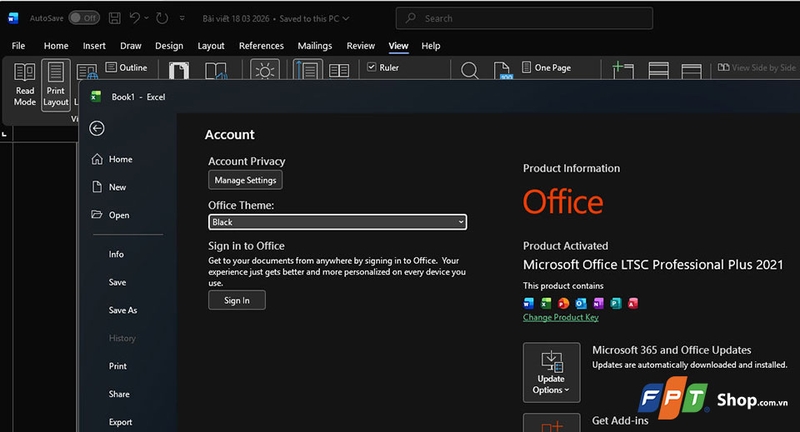Expand Update Options dropdown in Excel

click(551, 372)
